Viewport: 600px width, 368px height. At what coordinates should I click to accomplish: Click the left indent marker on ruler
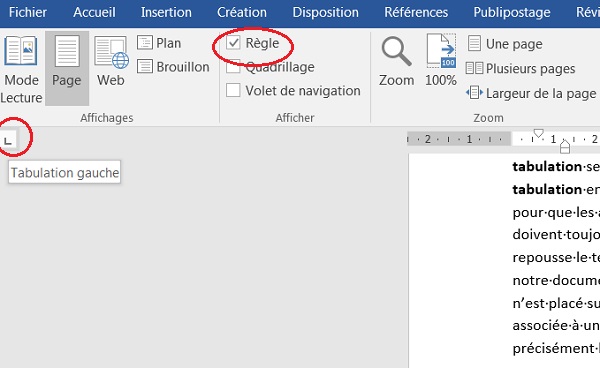(x=565, y=147)
